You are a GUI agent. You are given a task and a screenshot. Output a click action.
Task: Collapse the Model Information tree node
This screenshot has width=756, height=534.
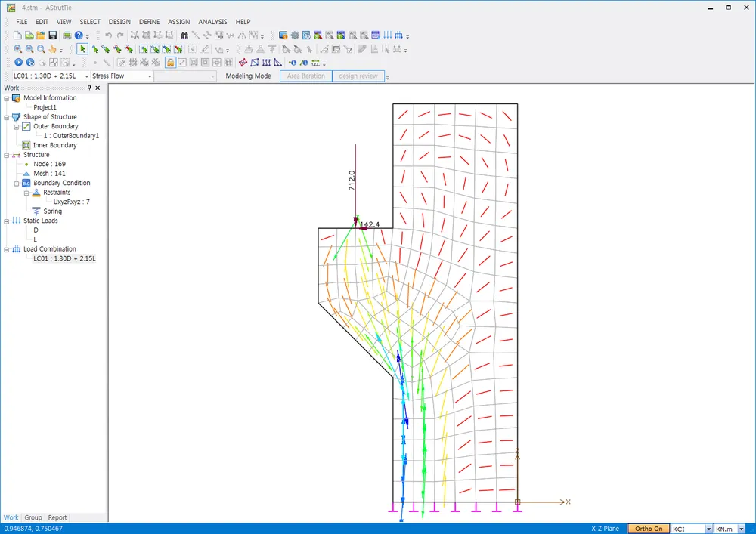[x=7, y=98]
